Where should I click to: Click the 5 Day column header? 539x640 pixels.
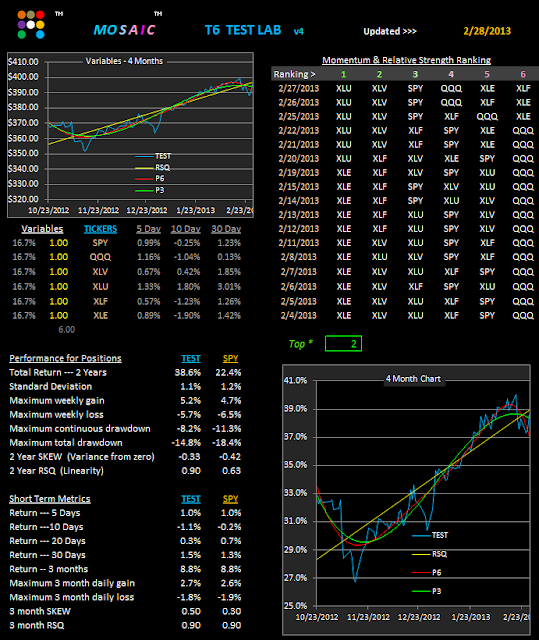149,229
